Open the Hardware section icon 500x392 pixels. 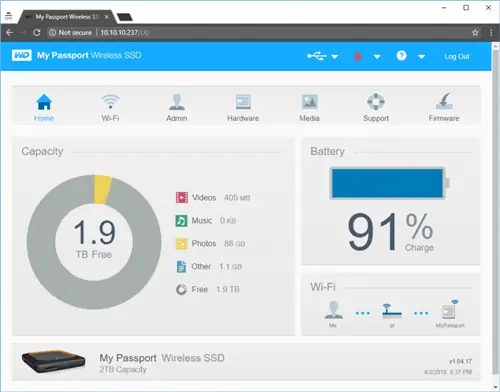pos(243,102)
